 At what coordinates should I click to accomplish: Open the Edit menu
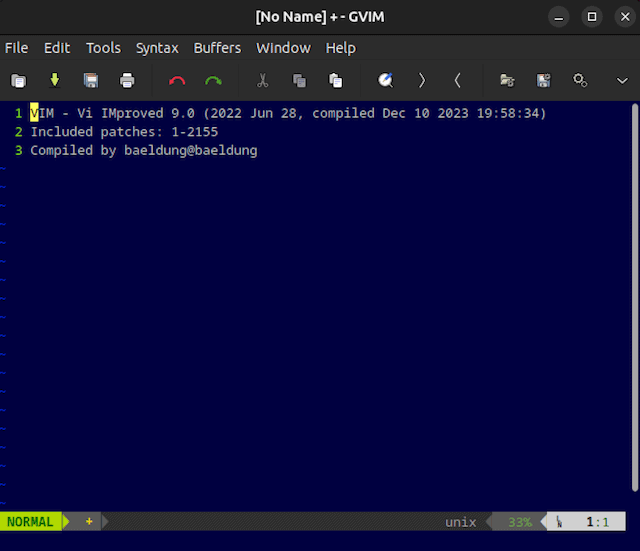pyautogui.click(x=57, y=48)
